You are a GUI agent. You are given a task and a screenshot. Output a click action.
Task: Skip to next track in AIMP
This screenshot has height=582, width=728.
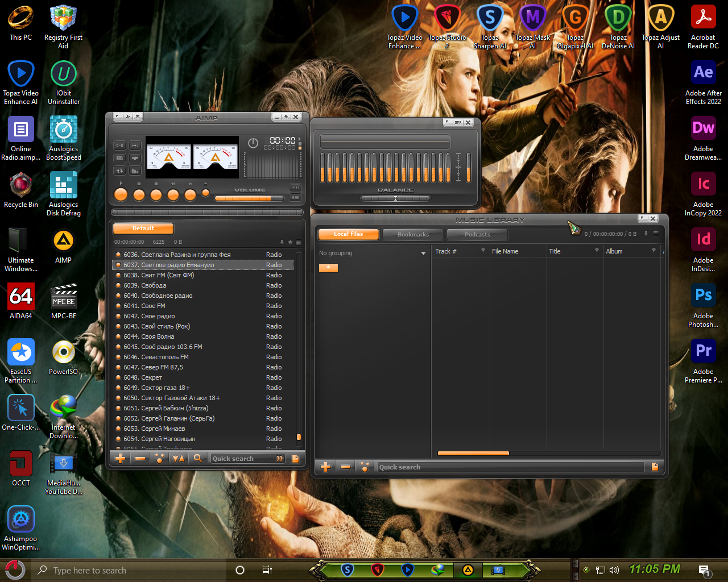pos(190,195)
